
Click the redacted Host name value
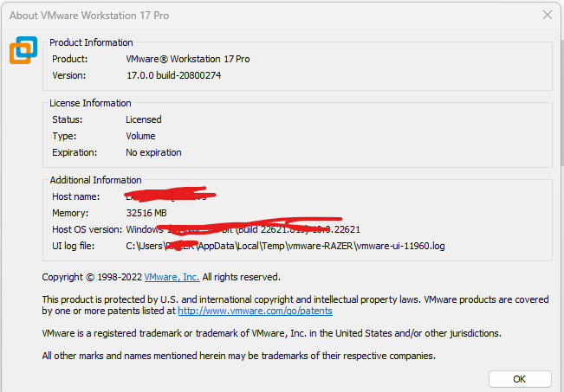[170, 195]
